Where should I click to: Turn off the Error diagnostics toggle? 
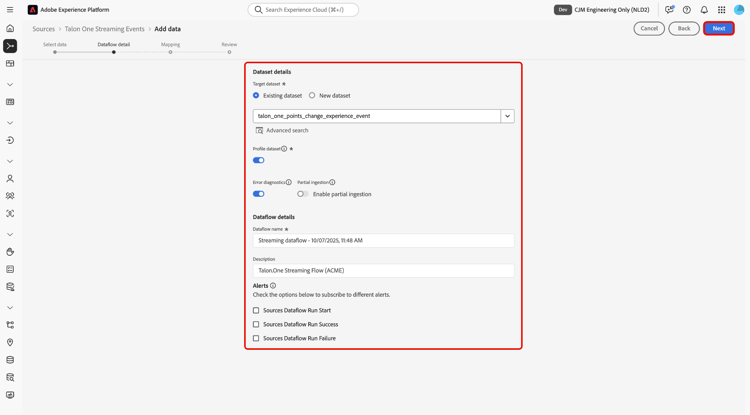pyautogui.click(x=259, y=194)
